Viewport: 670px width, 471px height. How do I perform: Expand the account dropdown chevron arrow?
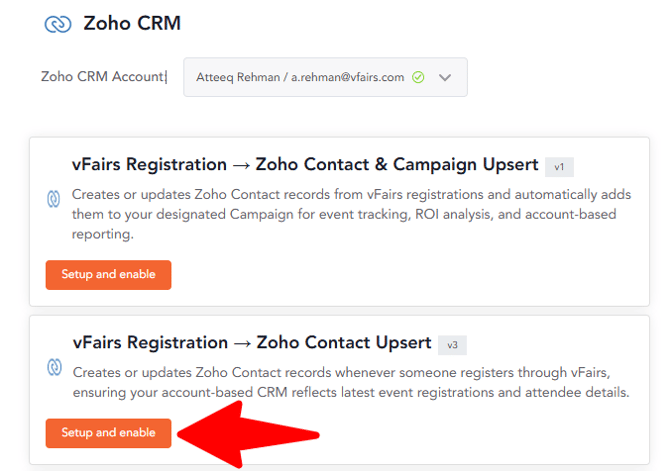click(x=446, y=77)
